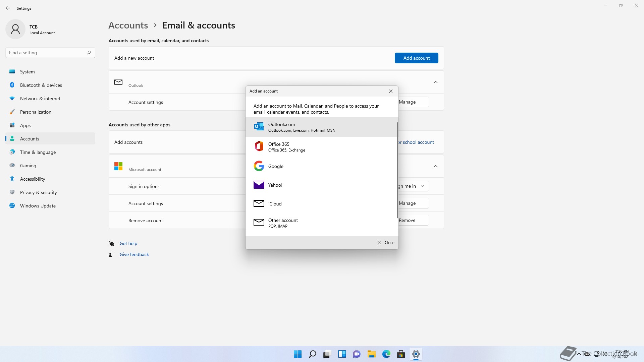644x362 pixels.
Task: Click the blue Add account button
Action: tap(416, 58)
